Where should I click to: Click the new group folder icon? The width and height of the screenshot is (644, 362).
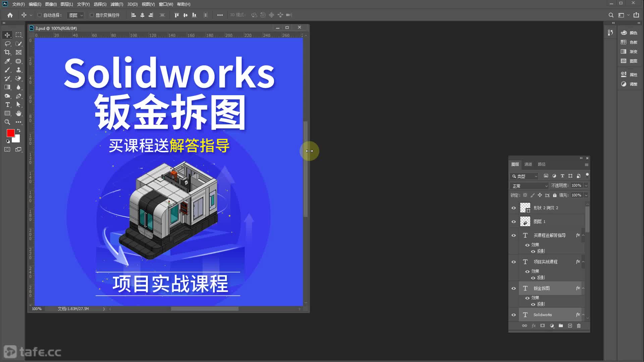pos(561,326)
